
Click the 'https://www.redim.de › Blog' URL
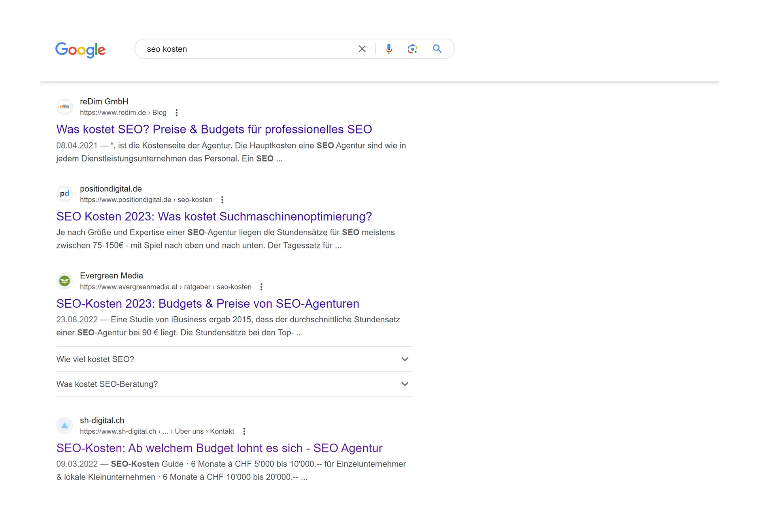click(123, 113)
